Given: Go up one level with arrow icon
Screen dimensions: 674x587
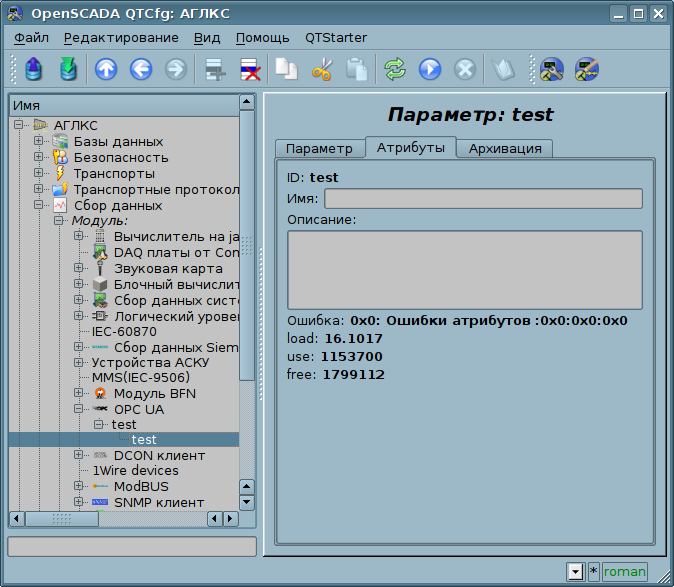Looking at the screenshot, I should click(x=106, y=69).
